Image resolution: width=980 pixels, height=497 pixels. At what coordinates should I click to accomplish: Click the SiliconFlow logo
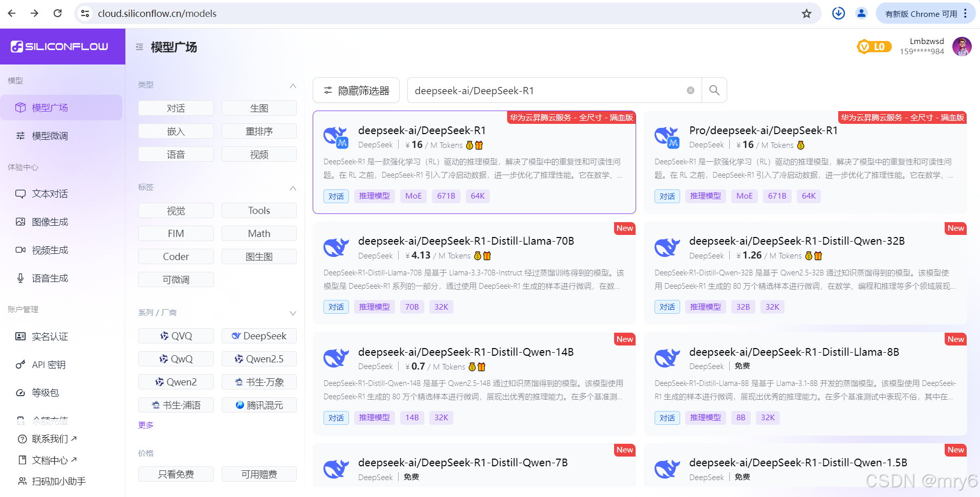pyautogui.click(x=59, y=47)
